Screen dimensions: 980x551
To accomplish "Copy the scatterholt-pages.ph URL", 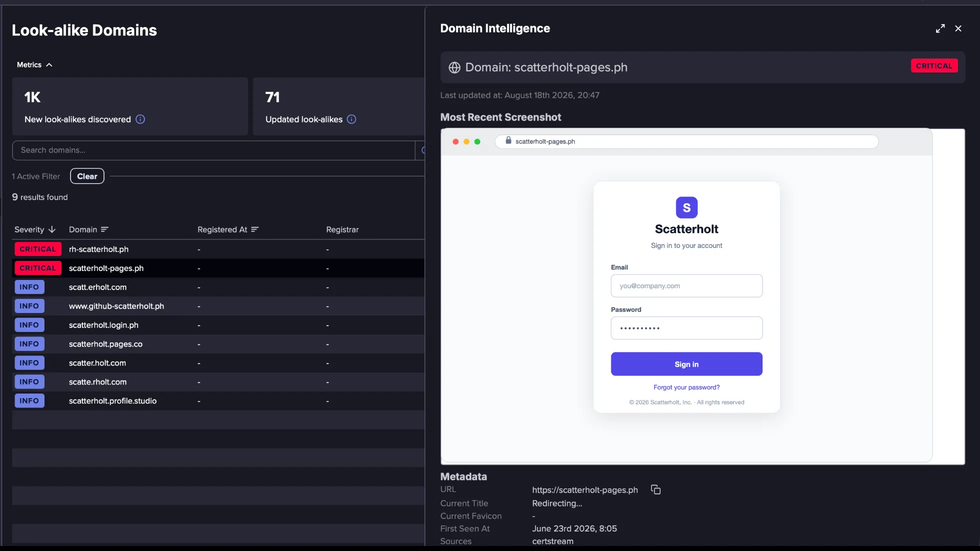I will click(x=655, y=489).
